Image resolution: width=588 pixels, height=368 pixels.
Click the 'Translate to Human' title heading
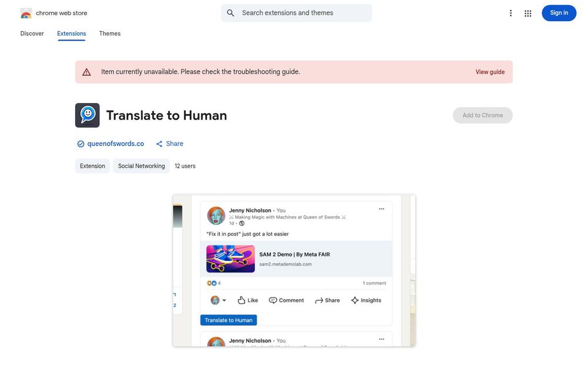coord(166,115)
